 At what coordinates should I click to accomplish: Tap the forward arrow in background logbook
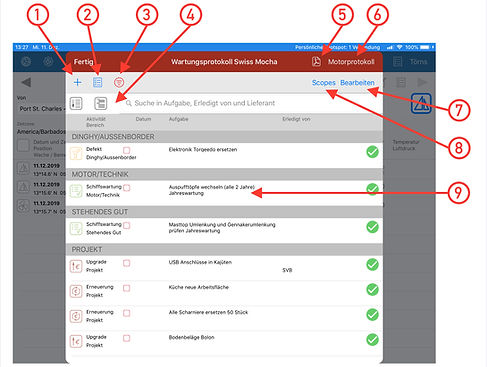pos(422,82)
